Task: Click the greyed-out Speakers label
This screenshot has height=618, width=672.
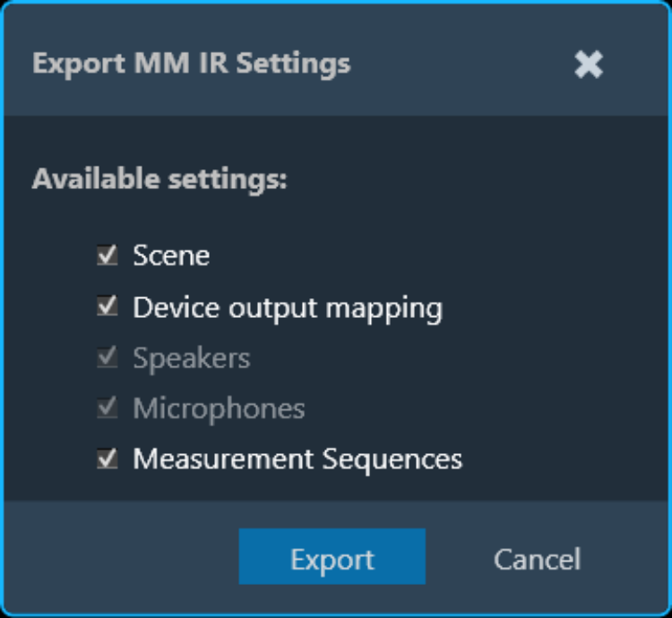Action: [x=191, y=358]
